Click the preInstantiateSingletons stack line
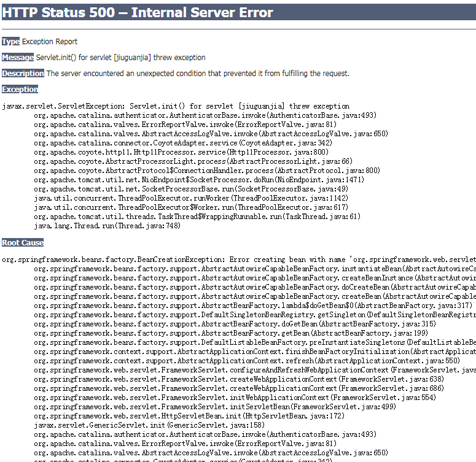476x462 pixels. (x=255, y=342)
